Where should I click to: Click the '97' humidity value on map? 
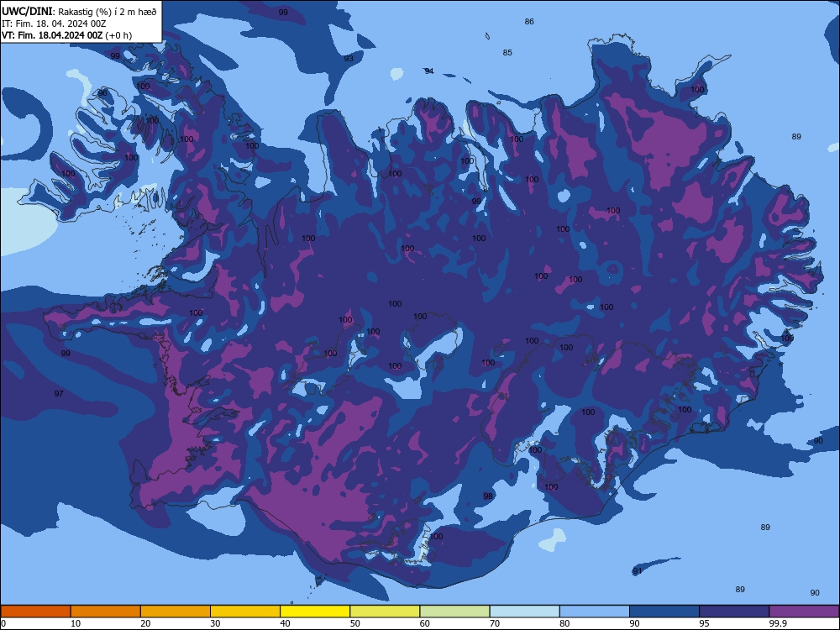(59, 394)
